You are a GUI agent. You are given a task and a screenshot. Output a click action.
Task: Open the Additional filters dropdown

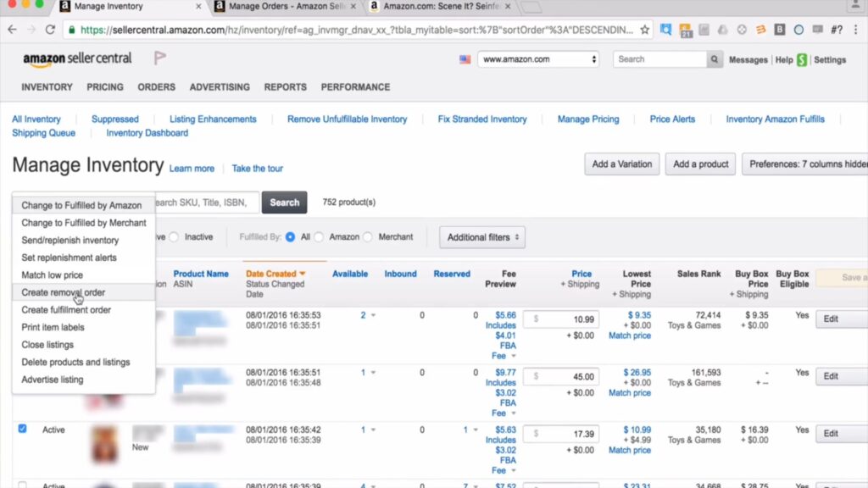pyautogui.click(x=482, y=237)
